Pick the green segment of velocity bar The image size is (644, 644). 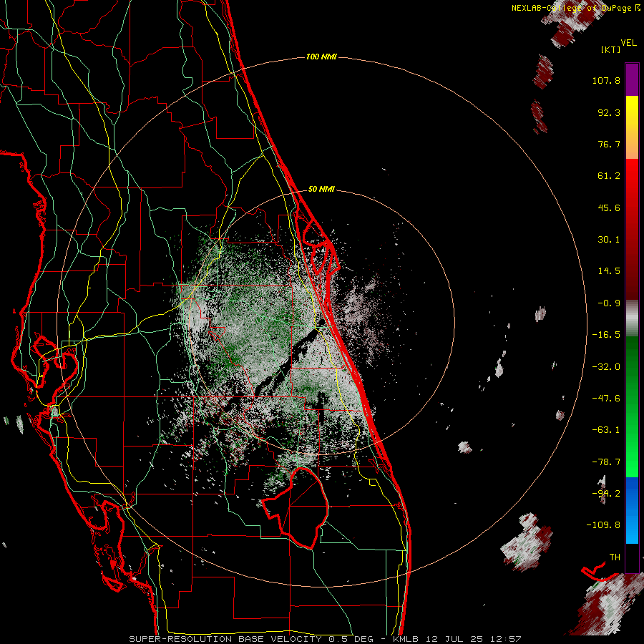[632, 406]
